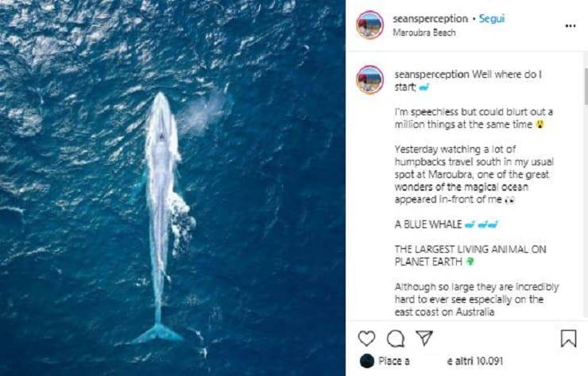
Task: Follow the account via the Segui link
Action: point(492,18)
